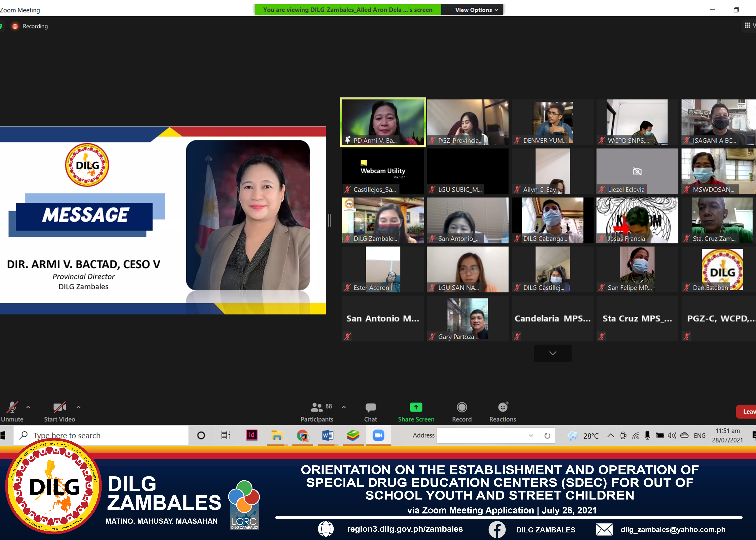Open the Participants panel

317,412
